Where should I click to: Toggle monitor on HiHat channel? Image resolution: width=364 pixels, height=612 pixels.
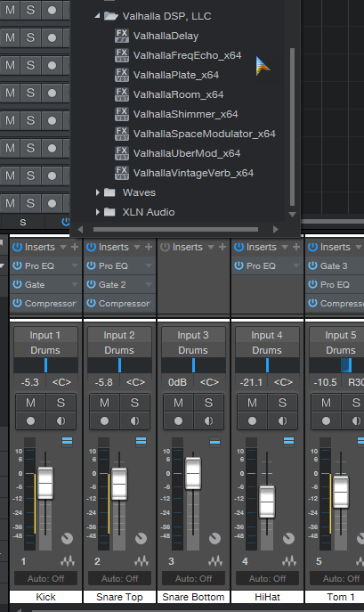tap(282, 420)
